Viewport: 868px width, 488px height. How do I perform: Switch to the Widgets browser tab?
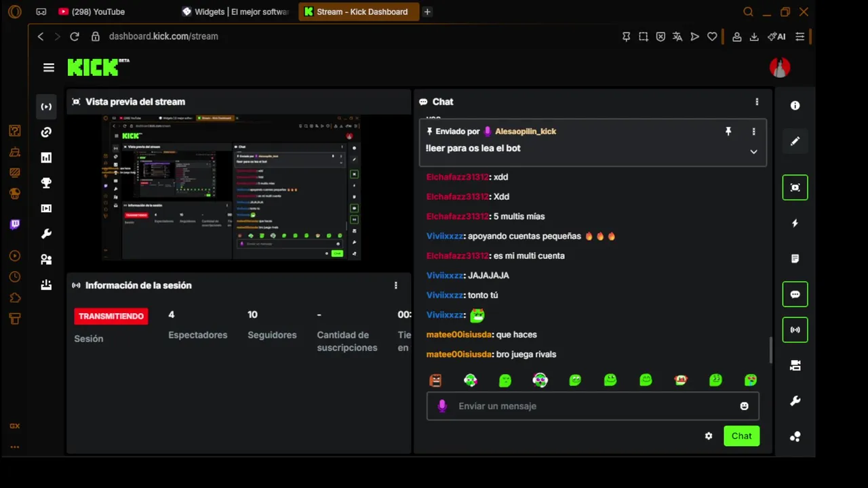point(235,12)
